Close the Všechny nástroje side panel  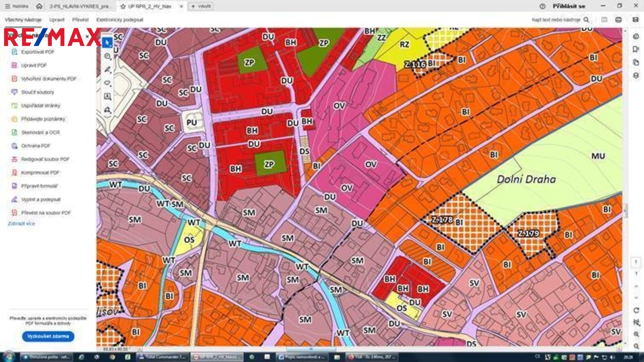[x=87, y=36]
